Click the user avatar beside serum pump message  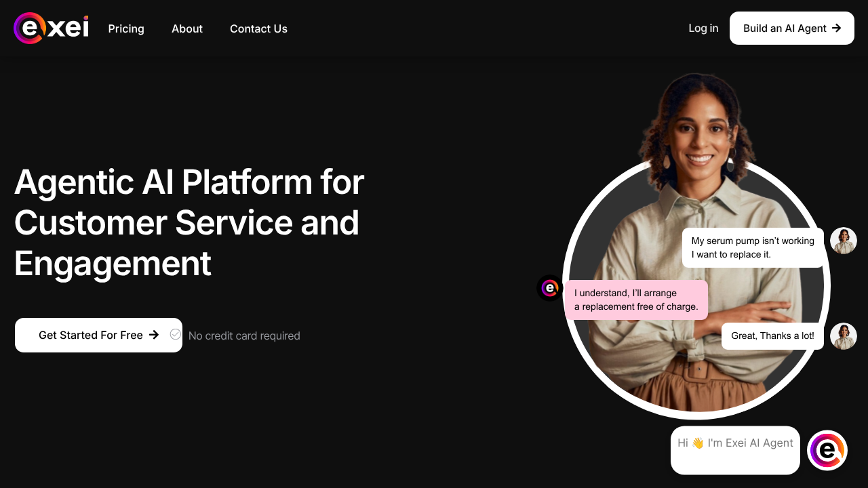pos(843,241)
